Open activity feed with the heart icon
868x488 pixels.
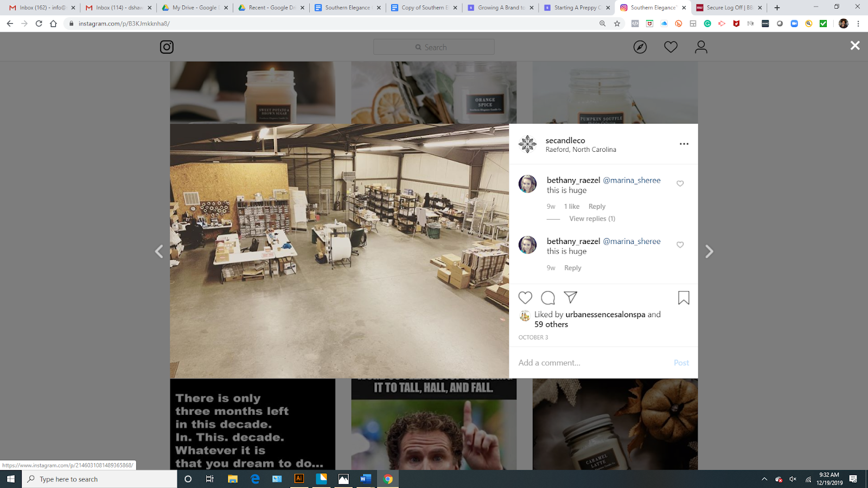[671, 47]
